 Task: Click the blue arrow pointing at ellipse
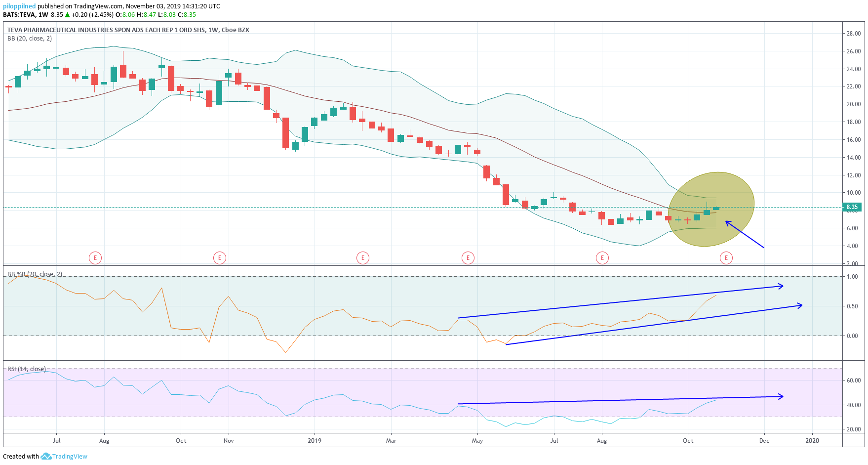(x=745, y=235)
